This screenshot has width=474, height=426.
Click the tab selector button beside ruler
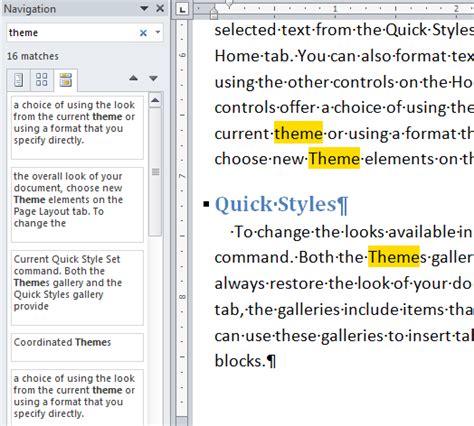point(182,9)
